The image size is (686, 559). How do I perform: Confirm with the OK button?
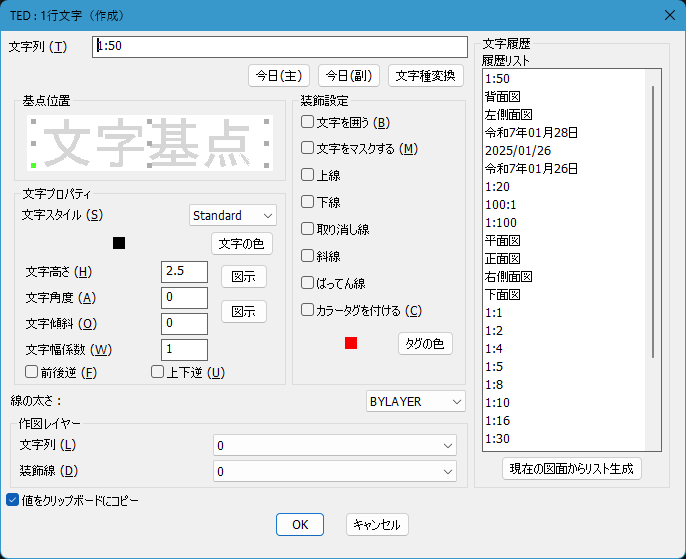coord(300,524)
